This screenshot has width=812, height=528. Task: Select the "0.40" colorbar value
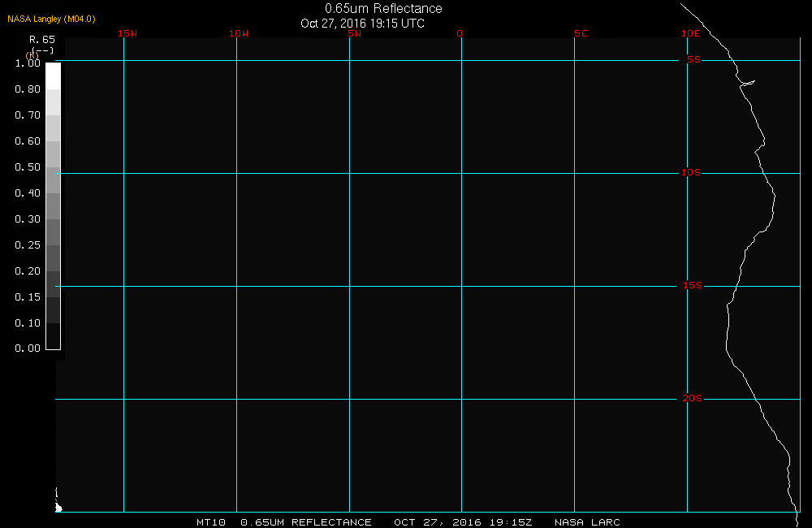(x=28, y=193)
